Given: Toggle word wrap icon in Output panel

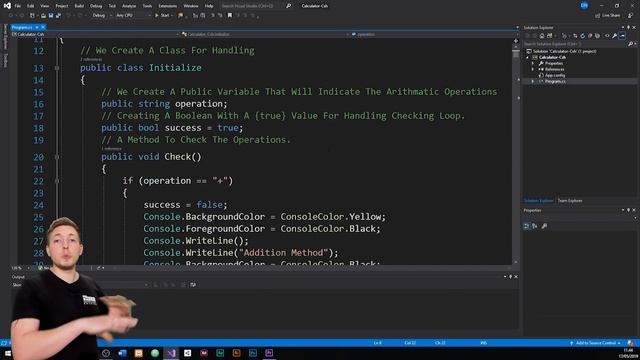Looking at the screenshot, I should [x=193, y=285].
